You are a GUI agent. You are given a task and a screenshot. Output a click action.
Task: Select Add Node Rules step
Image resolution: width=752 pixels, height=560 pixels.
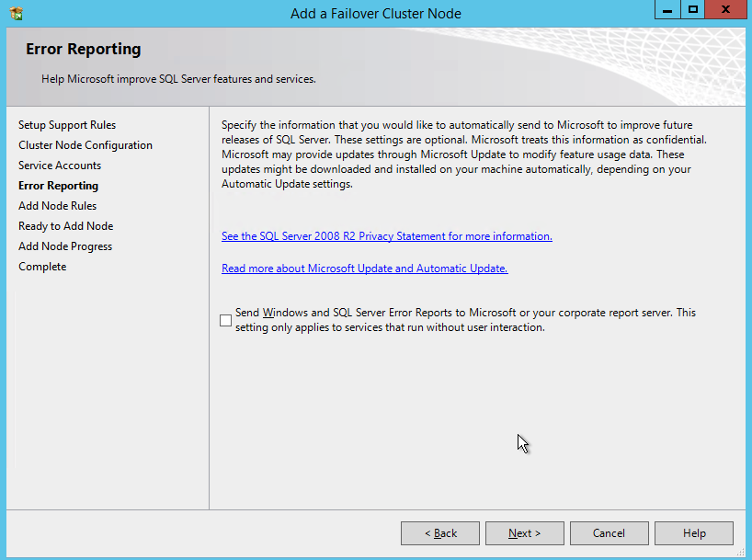click(x=57, y=206)
